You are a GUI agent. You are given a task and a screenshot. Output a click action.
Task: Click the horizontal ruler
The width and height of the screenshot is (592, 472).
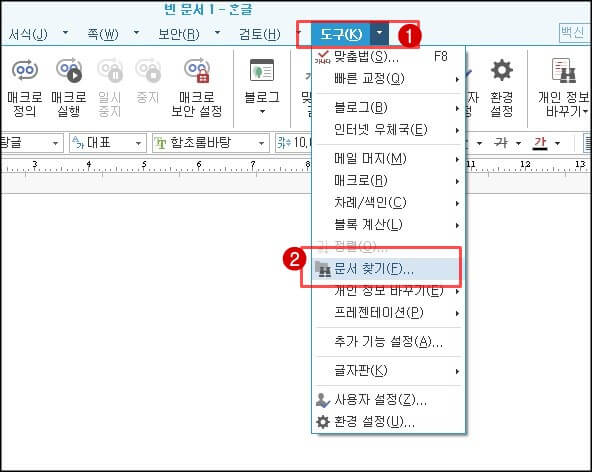pos(156,166)
